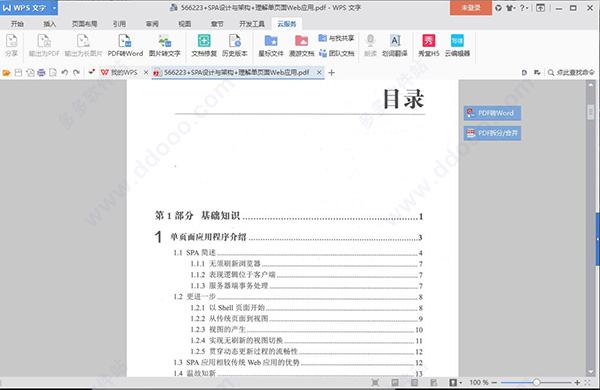Viewport: 600px width, 390px height.
Task: Open 文档修复 document repair tool
Action: click(204, 45)
